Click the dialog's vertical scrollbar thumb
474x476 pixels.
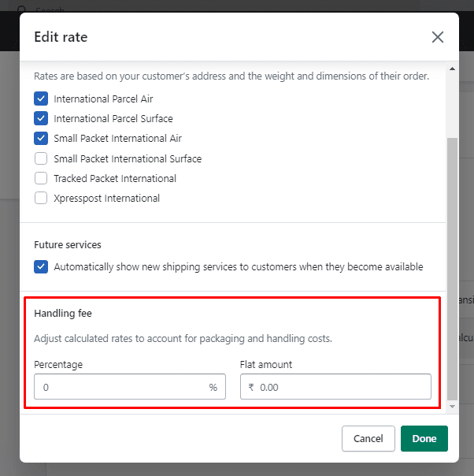click(451, 268)
